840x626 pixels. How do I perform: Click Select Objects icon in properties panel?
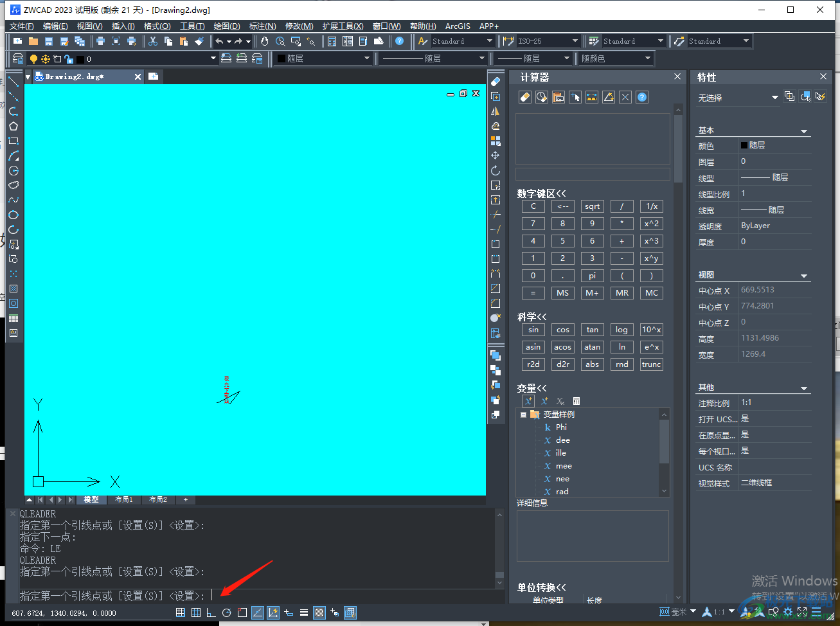pyautogui.click(x=805, y=96)
